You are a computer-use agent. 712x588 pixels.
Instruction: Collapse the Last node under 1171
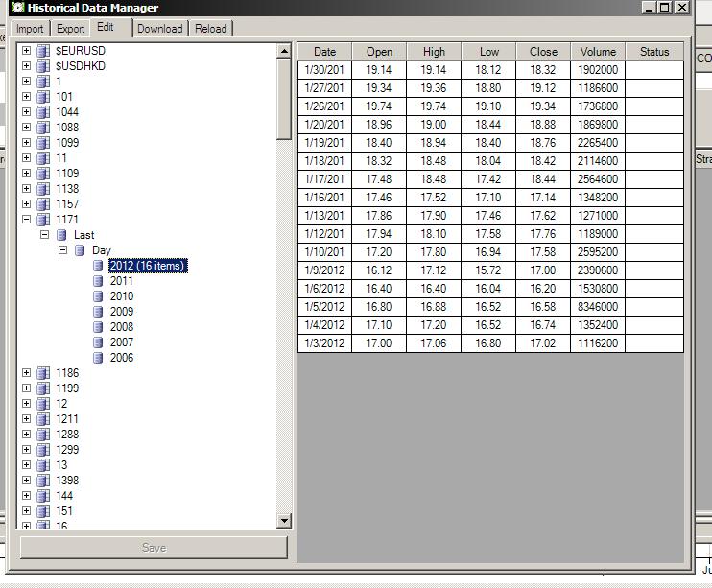pyautogui.click(x=44, y=235)
